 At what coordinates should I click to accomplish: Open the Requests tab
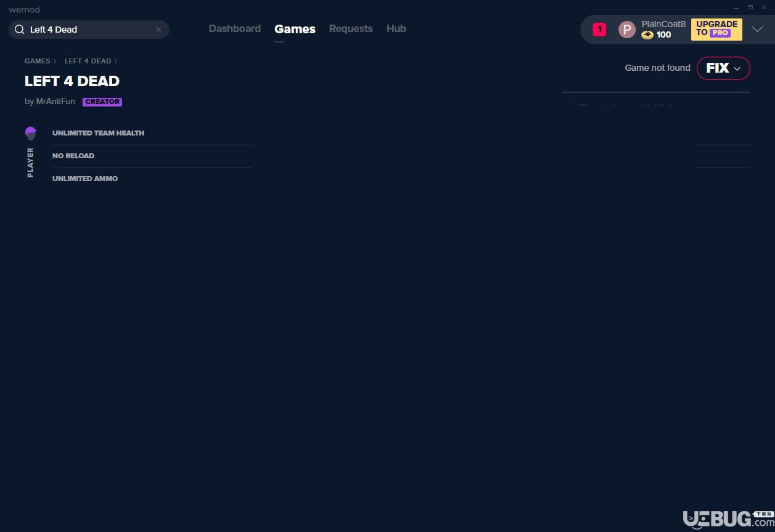tap(351, 29)
